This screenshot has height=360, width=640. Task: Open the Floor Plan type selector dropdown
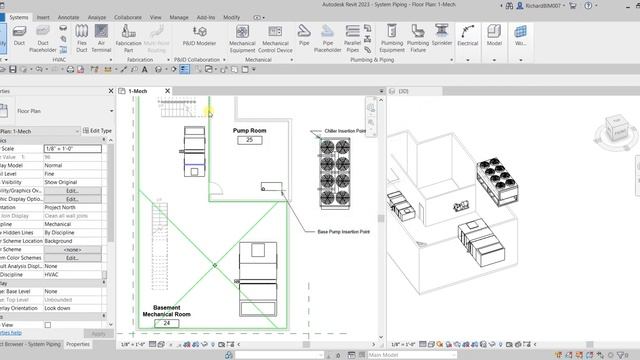111,111
